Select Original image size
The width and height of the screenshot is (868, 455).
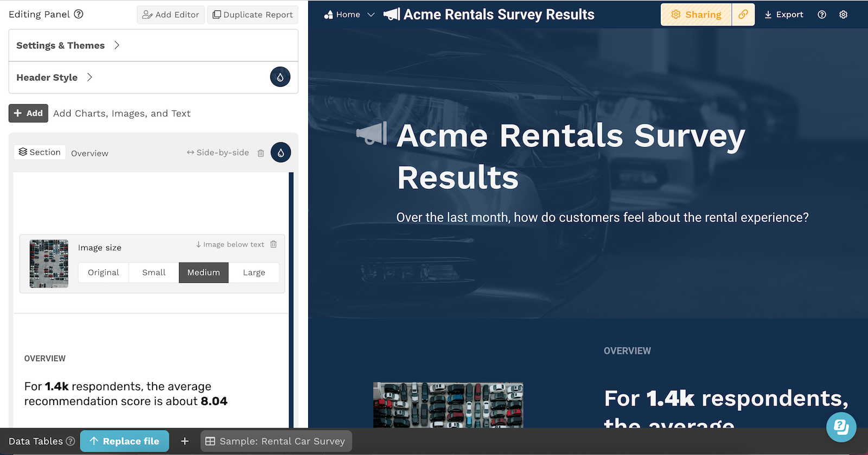click(103, 273)
